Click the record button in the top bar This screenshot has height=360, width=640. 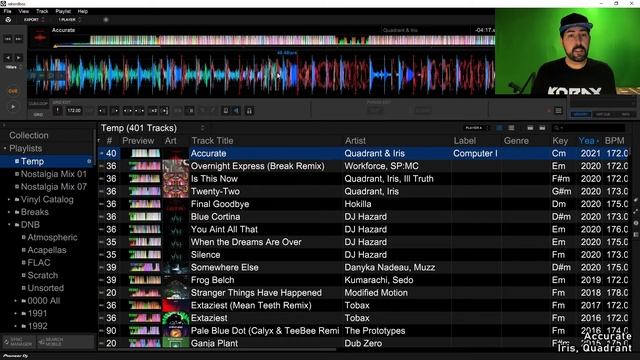(106, 20)
